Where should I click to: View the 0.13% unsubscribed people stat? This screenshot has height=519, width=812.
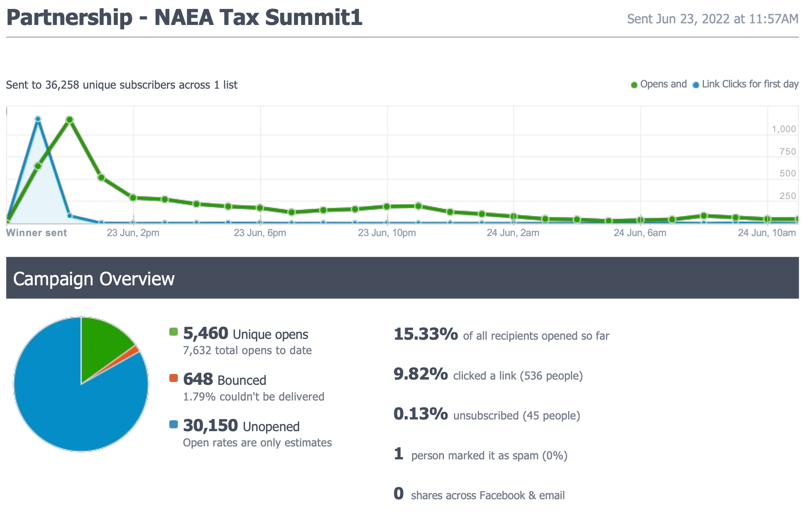(421, 414)
